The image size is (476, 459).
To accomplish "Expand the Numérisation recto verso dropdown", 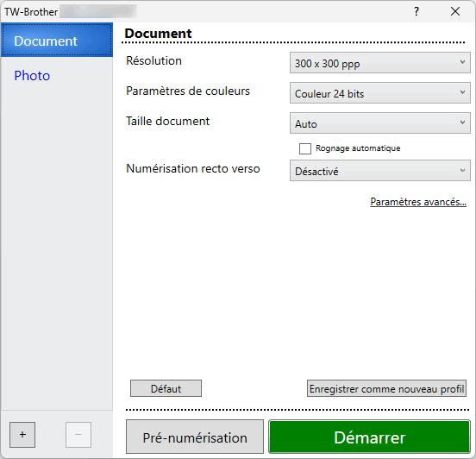I will (380, 171).
